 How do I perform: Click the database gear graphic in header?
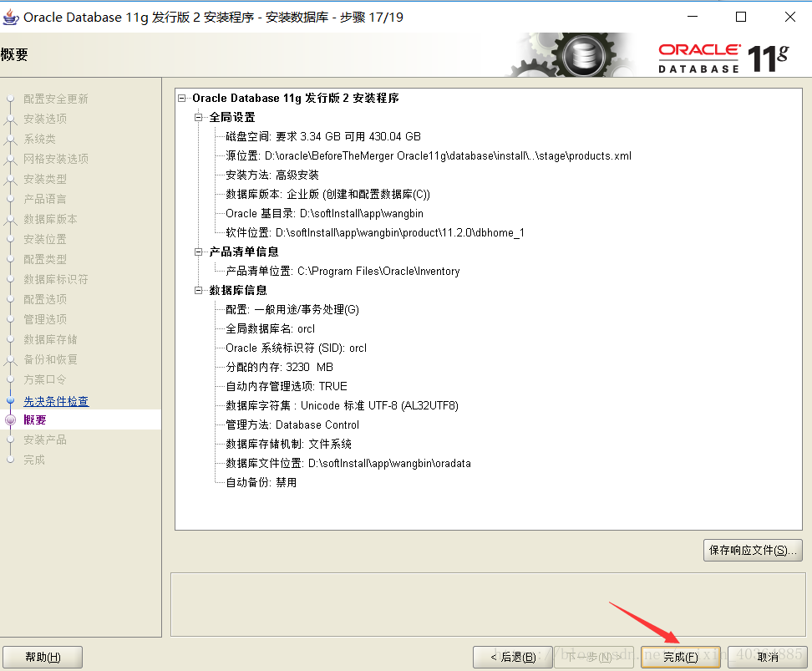pyautogui.click(x=584, y=55)
